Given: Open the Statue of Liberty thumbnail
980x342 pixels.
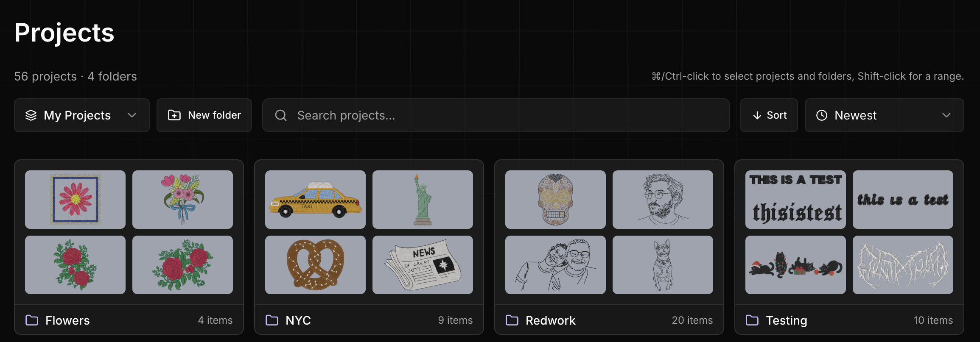Looking at the screenshot, I should [423, 200].
